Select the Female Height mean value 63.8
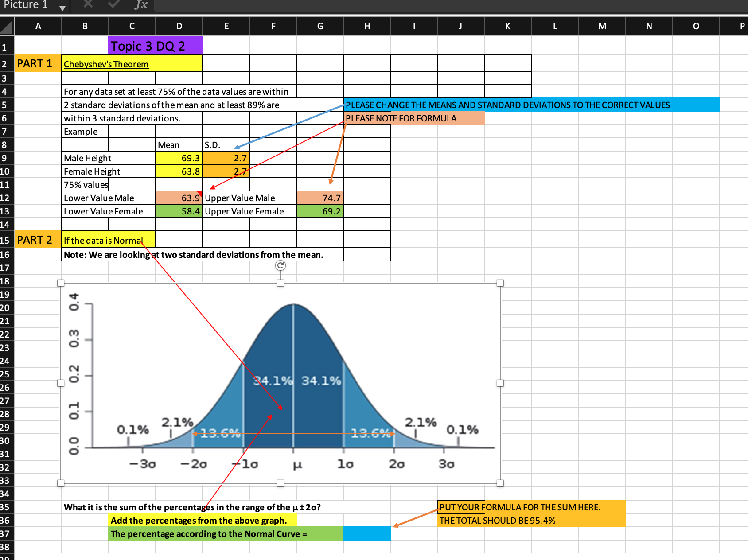This screenshot has width=748, height=560. point(179,171)
